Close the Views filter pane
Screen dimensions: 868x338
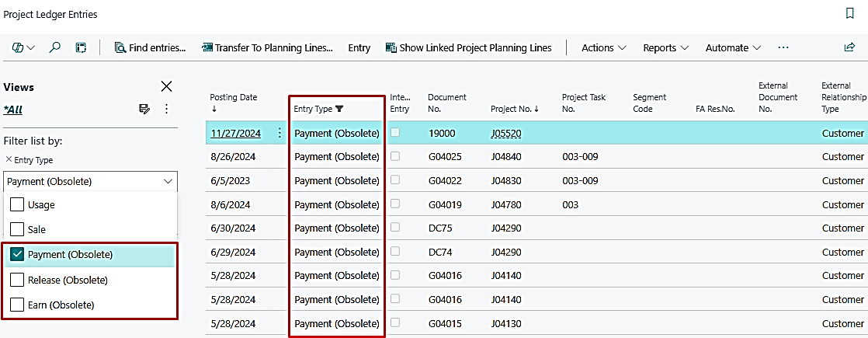(x=166, y=86)
